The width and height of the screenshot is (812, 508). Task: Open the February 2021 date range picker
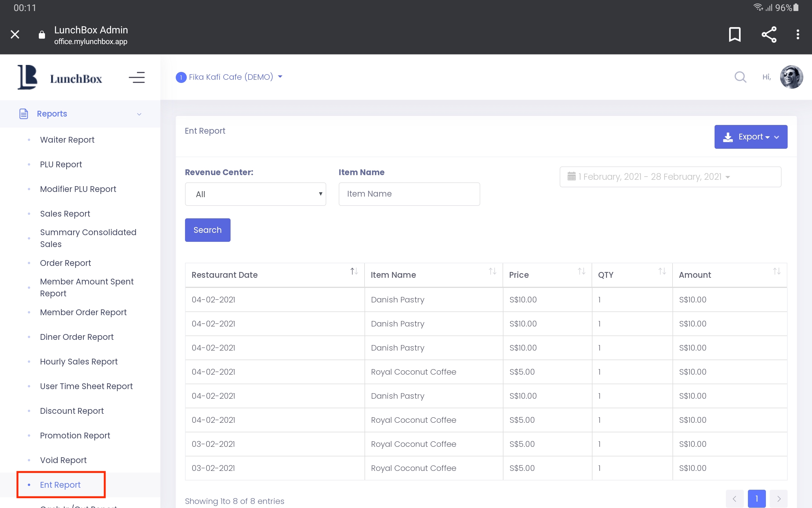click(670, 177)
